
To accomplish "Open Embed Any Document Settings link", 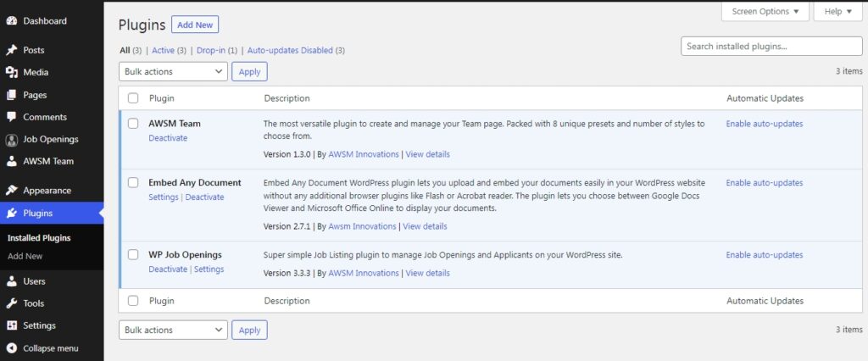I will click(164, 197).
